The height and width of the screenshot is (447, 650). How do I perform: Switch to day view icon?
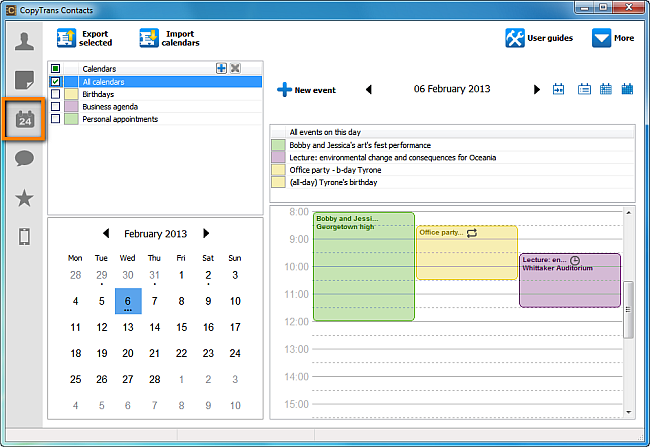pos(584,89)
